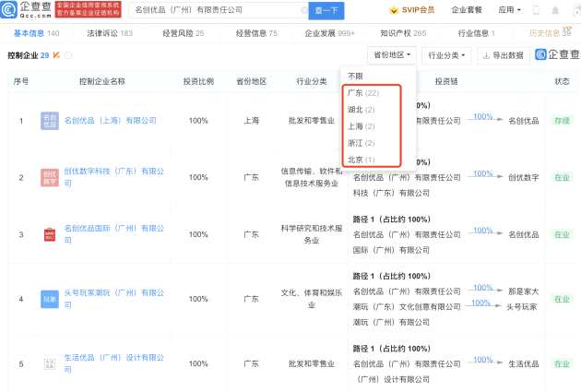Viewport: 581px width, 392px height.
Task: Open the 企业套餐 link
Action: click(467, 10)
